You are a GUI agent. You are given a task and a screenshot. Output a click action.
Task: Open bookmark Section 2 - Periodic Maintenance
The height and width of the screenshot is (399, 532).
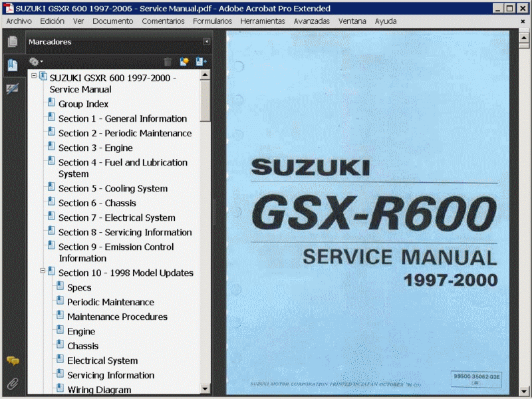(125, 133)
